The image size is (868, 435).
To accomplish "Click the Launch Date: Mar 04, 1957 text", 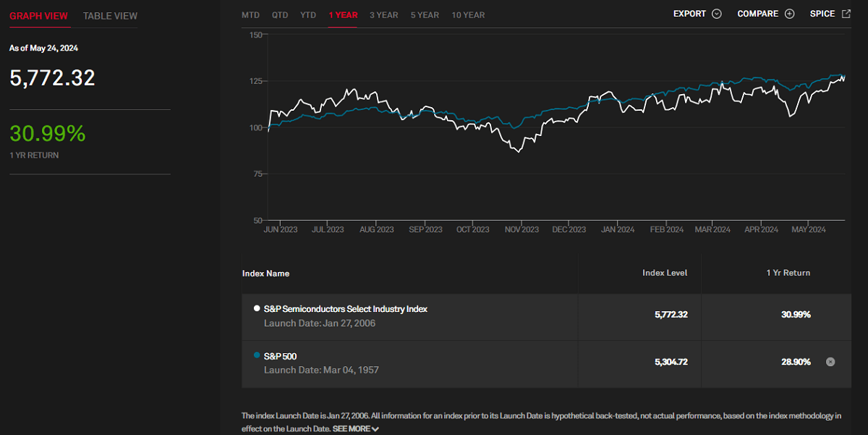I will click(321, 371).
